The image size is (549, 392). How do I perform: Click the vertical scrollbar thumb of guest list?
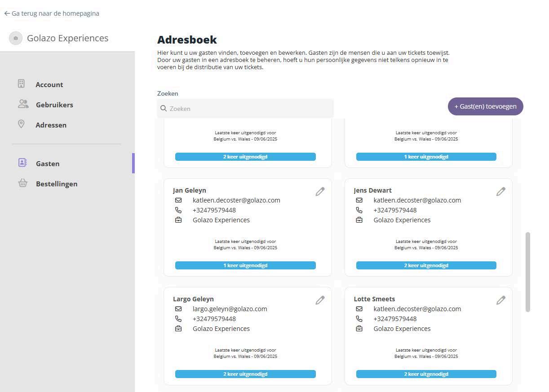(x=528, y=272)
